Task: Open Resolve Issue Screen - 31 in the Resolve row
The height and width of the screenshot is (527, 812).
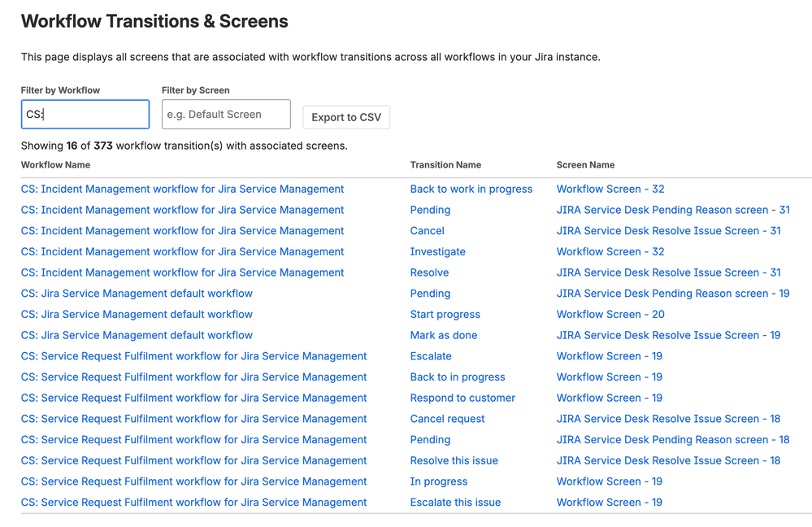Action: 668,272
